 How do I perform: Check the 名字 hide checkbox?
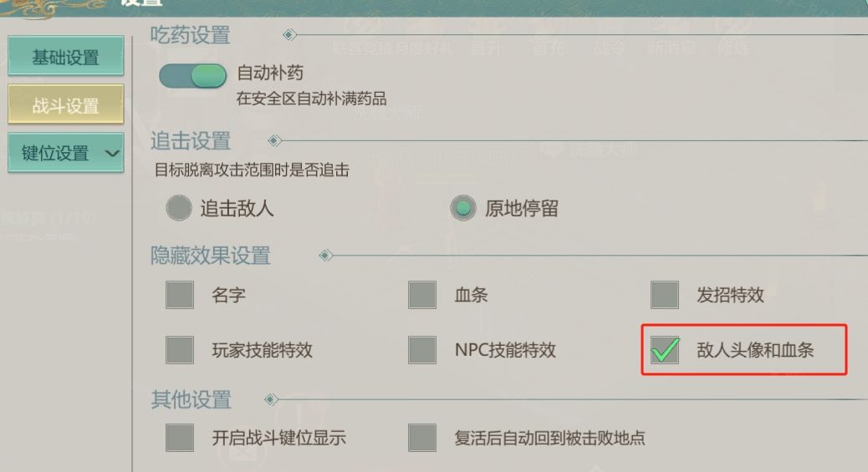point(180,295)
